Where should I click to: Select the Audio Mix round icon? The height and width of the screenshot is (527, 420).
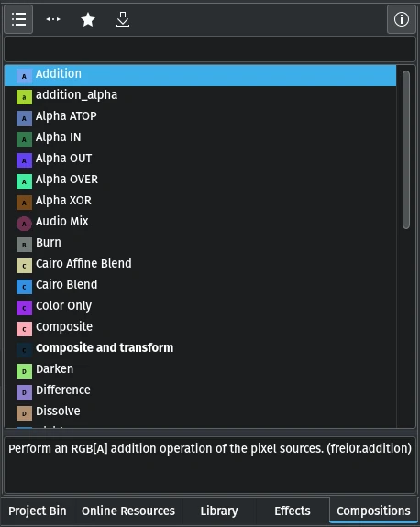pyautogui.click(x=24, y=224)
